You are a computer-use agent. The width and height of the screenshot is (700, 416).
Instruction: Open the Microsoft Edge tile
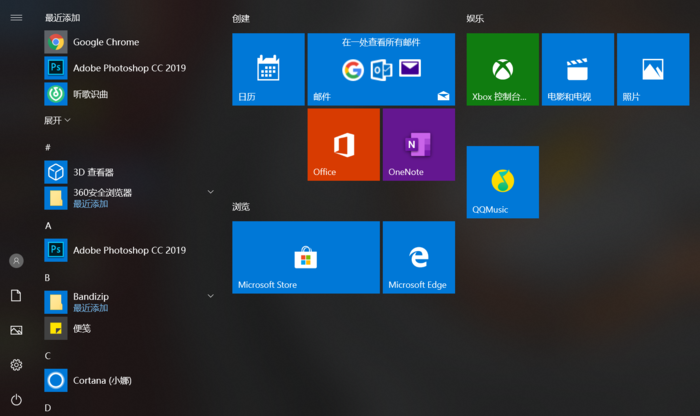tap(419, 257)
